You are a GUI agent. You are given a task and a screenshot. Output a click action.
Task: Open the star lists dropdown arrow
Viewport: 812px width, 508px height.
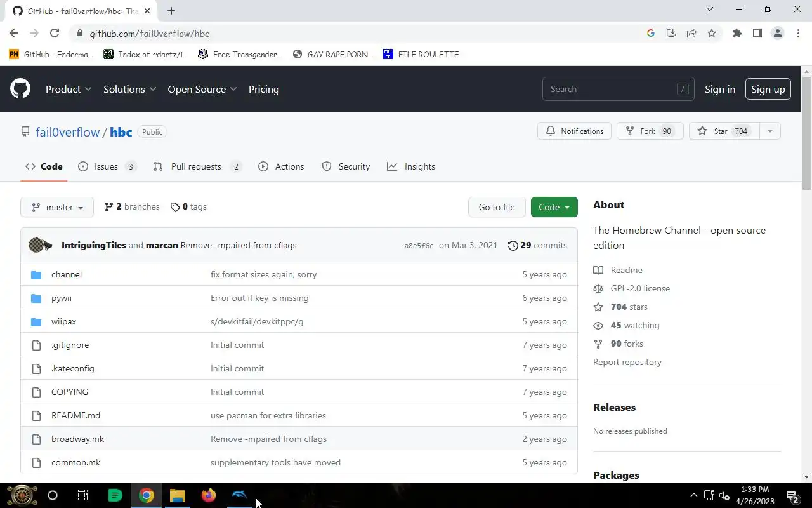tap(769, 131)
